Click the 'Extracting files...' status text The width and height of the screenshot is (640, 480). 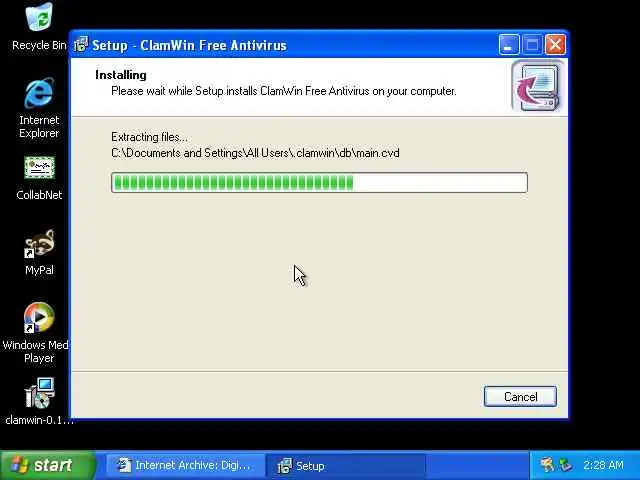click(x=149, y=137)
